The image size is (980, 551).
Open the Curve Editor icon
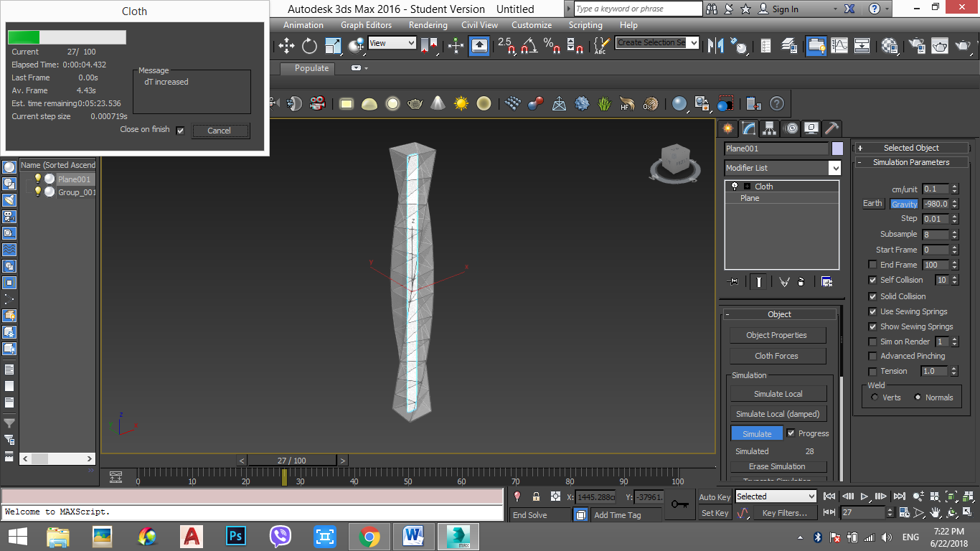pyautogui.click(x=839, y=46)
